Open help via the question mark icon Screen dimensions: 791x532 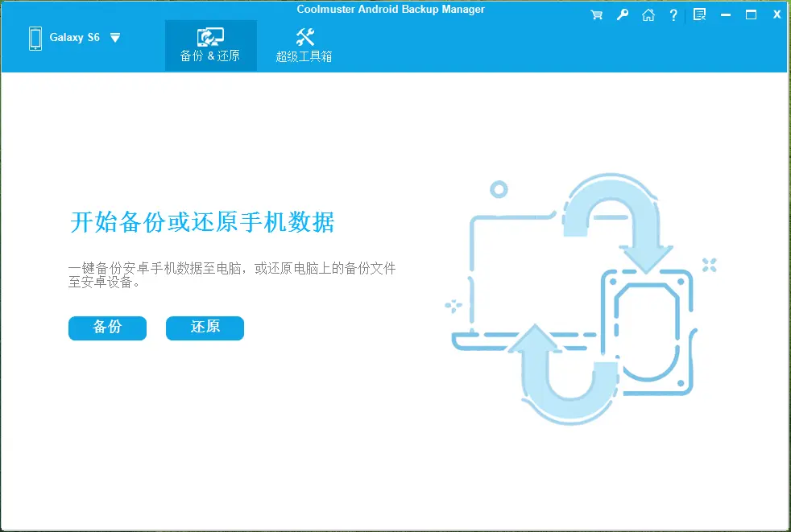pos(673,15)
